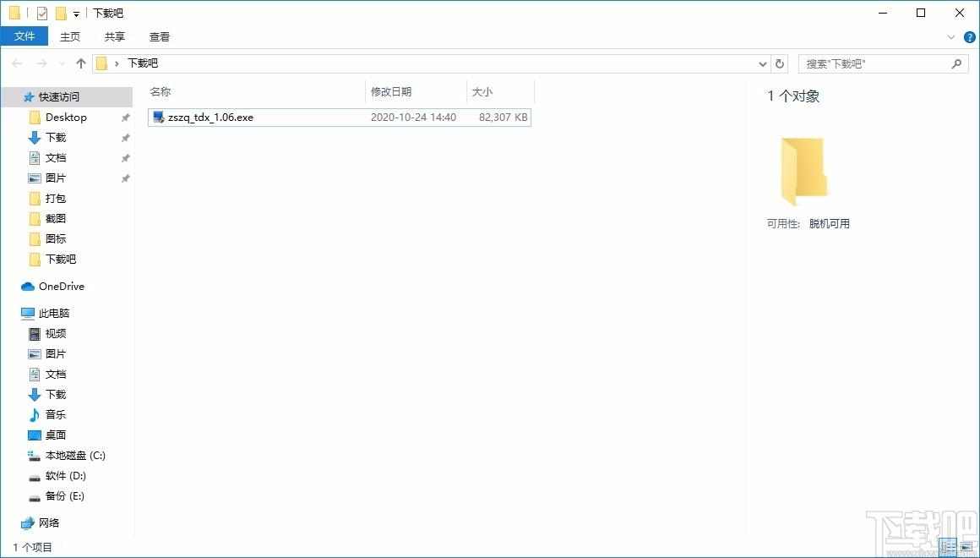Click 下载吧 in the address bar path
This screenshot has height=558, width=980.
pyautogui.click(x=143, y=63)
